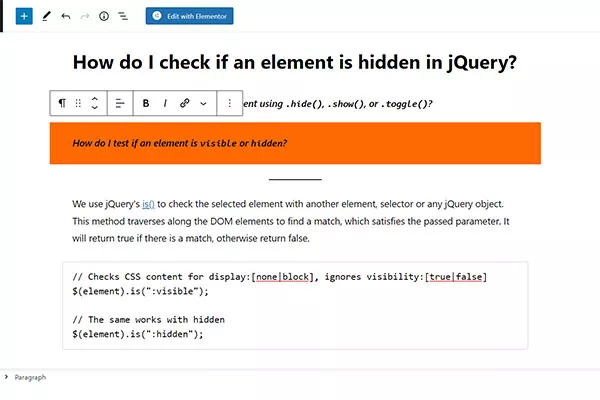Open block options three-dot menu
The image size is (600, 400).
tap(230, 103)
